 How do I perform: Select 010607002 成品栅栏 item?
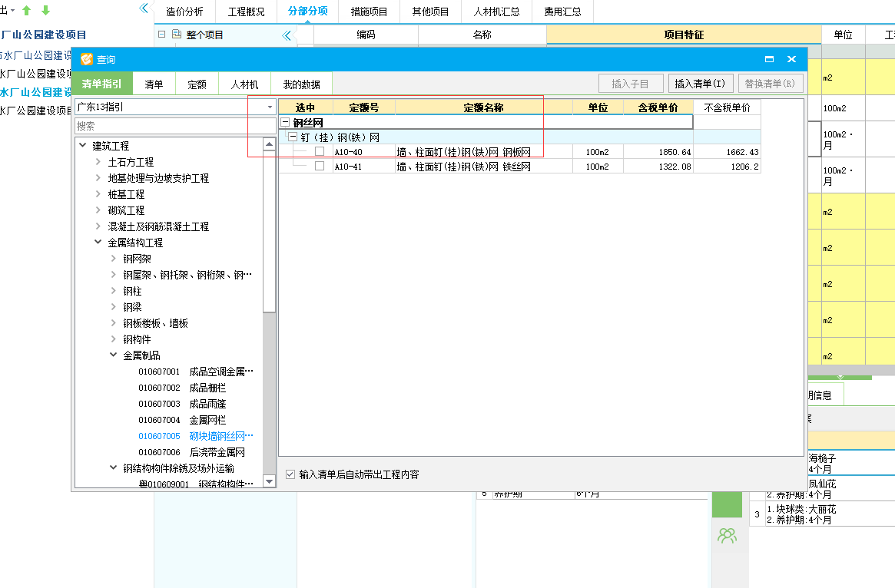tap(182, 387)
